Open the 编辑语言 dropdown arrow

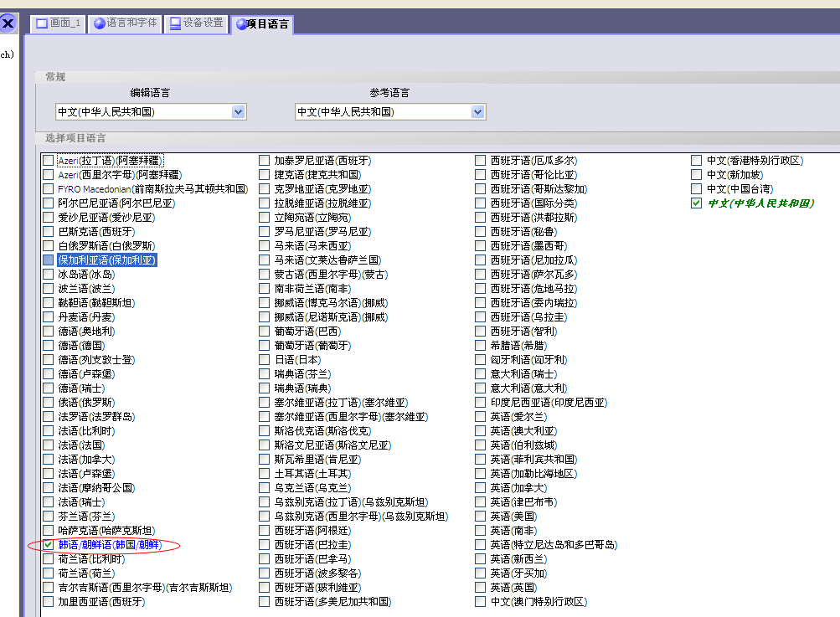tap(239, 112)
